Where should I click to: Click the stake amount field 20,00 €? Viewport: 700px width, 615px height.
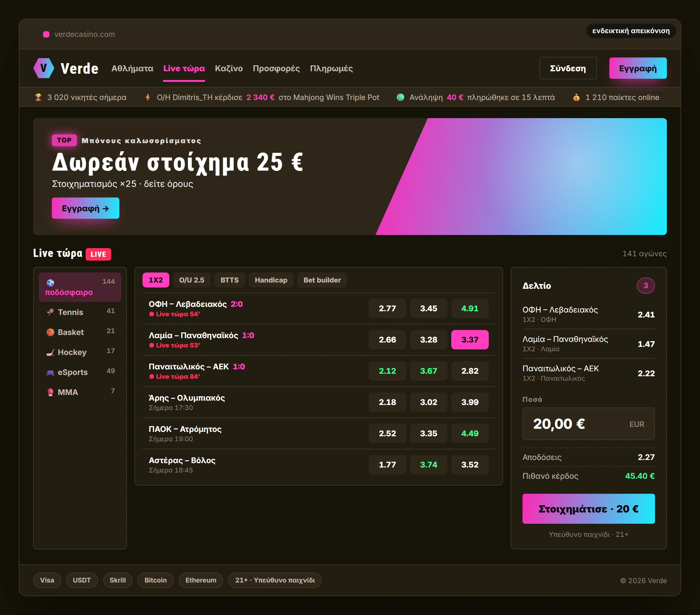588,423
